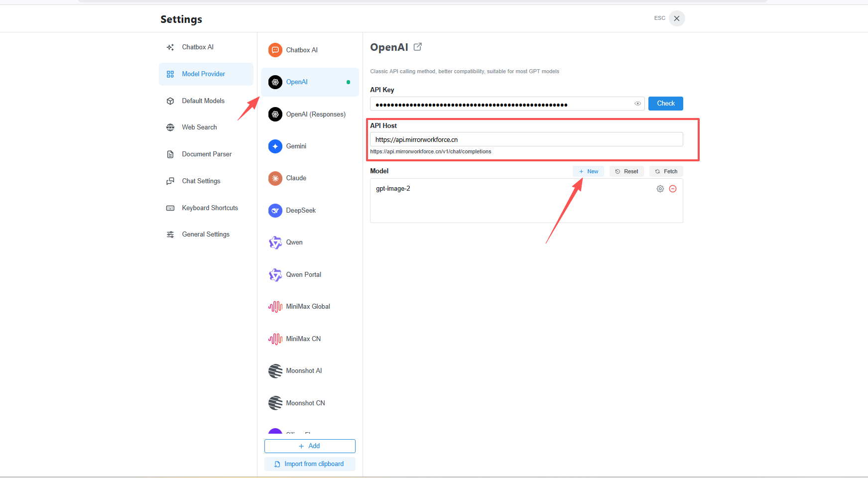The image size is (868, 478).
Task: Click the 'API Key' field label
Action: click(x=382, y=90)
